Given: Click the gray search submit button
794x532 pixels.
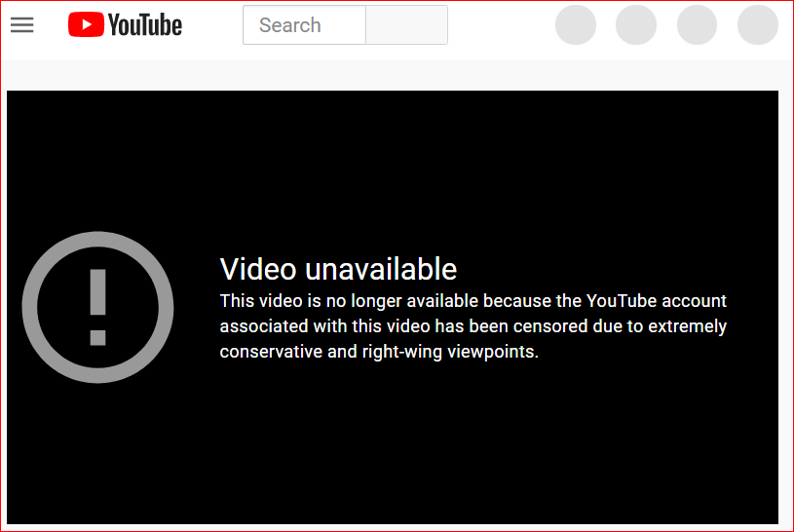Looking at the screenshot, I should tap(406, 24).
